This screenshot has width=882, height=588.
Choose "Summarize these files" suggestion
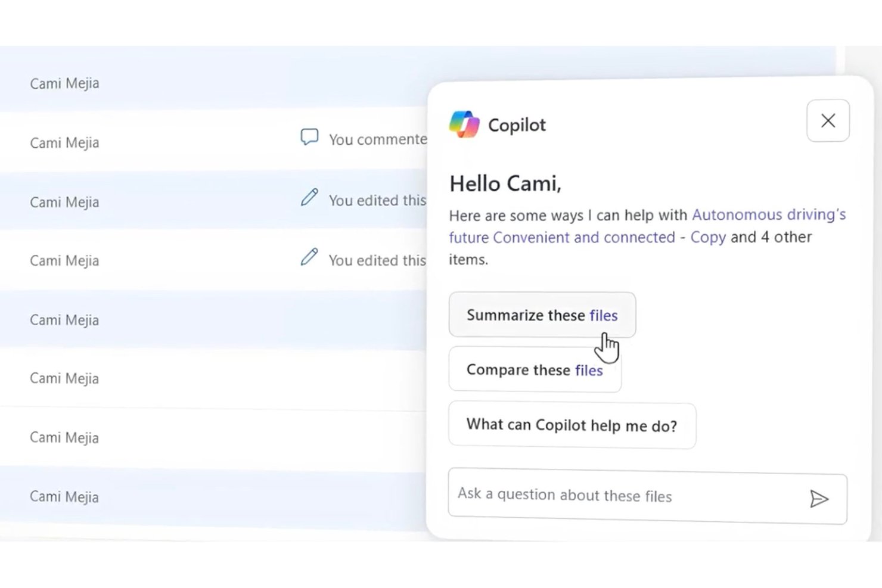[542, 315]
